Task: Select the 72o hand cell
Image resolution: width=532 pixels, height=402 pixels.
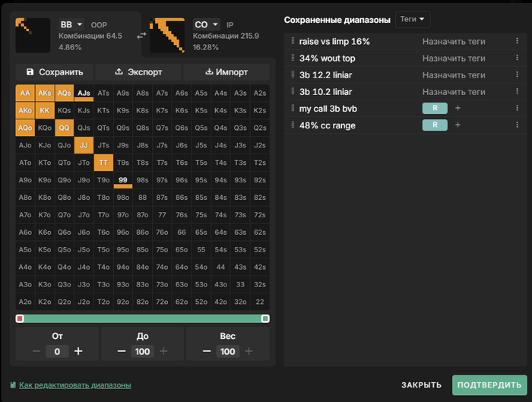Action: (x=162, y=302)
